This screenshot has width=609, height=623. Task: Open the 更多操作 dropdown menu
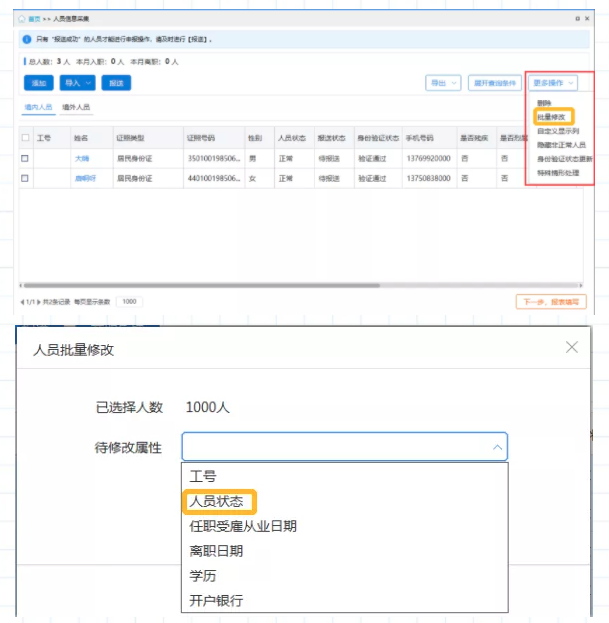coord(554,83)
